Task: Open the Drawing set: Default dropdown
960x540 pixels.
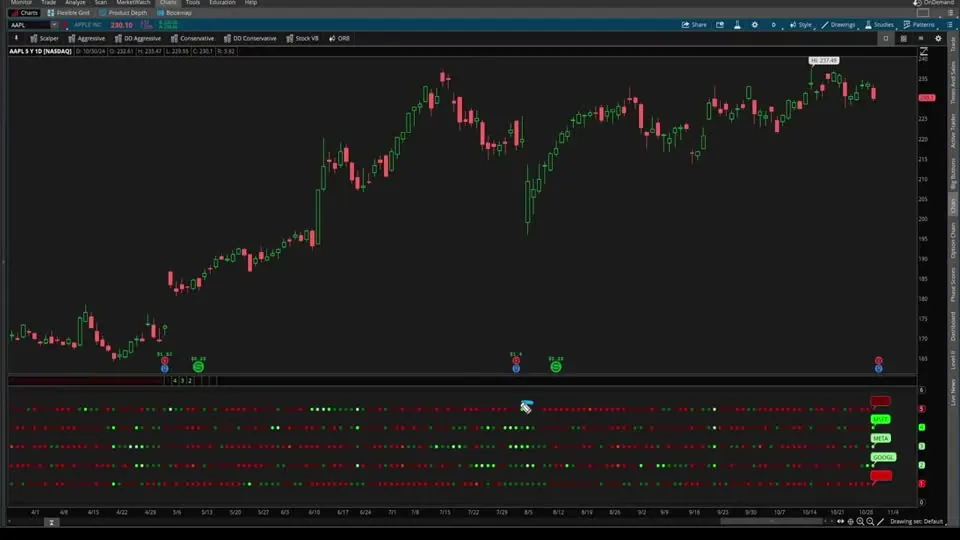Action: point(917,522)
